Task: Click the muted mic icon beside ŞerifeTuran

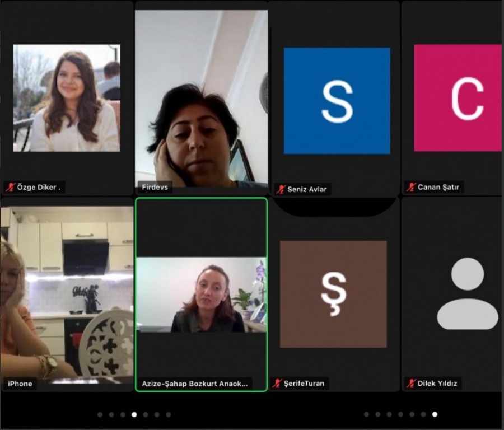Action: click(277, 383)
